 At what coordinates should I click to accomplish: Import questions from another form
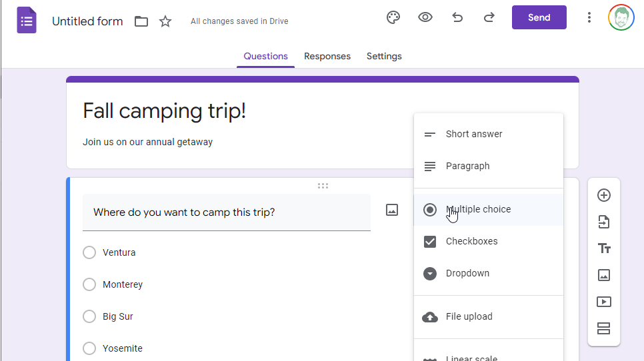pos(604,222)
